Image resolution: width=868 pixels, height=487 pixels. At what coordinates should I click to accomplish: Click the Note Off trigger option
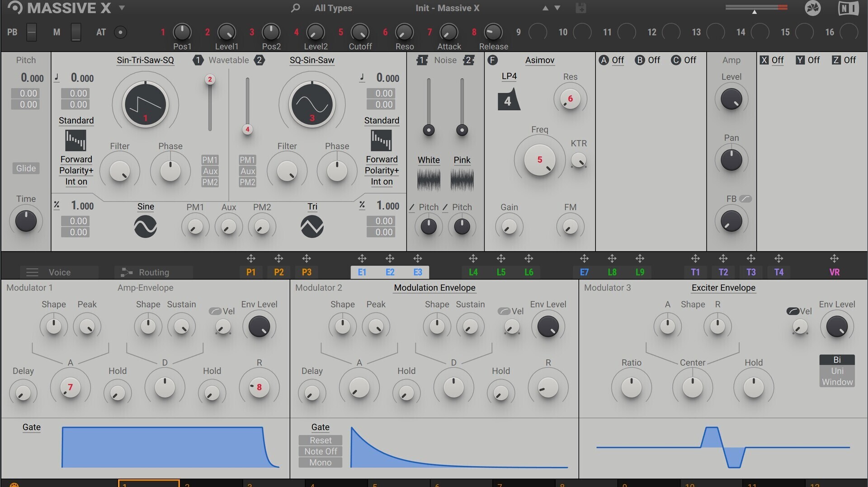pyautogui.click(x=321, y=451)
